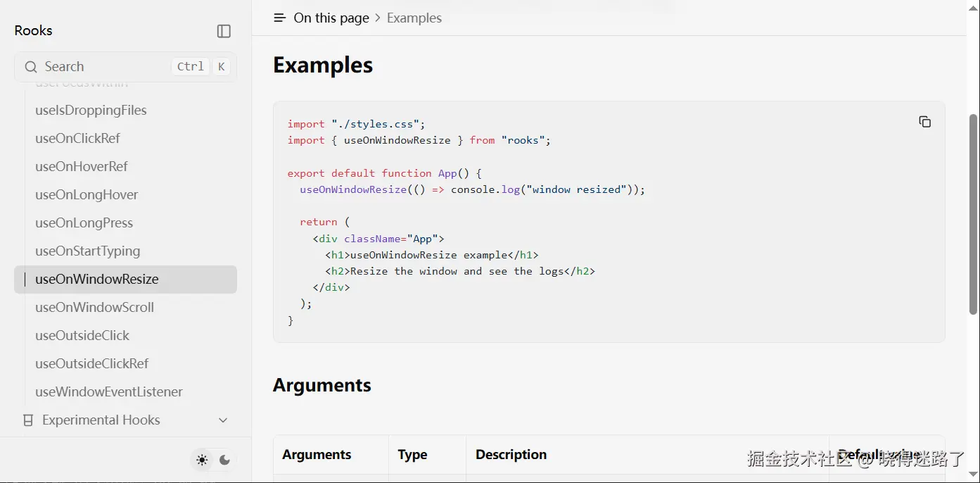Screen dimensions: 980x483
Task: Switch to light theme sun icon
Action: pyautogui.click(x=202, y=460)
